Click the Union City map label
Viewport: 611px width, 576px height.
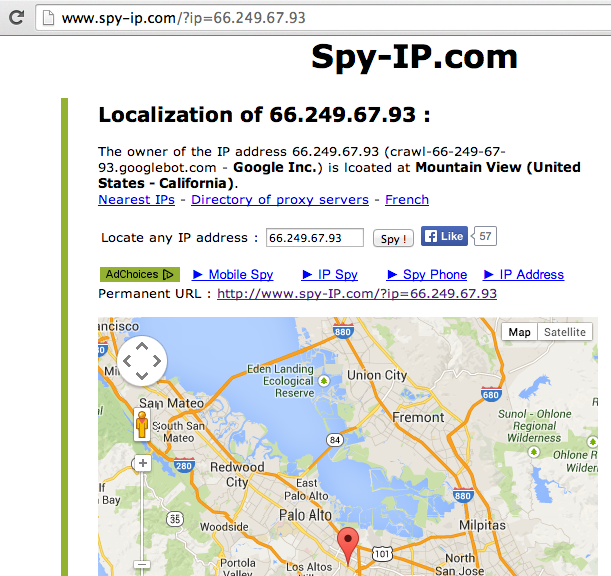pos(377,375)
